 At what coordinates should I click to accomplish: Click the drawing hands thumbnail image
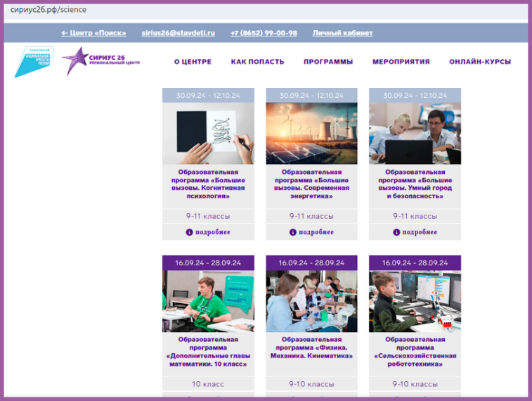coord(208,134)
